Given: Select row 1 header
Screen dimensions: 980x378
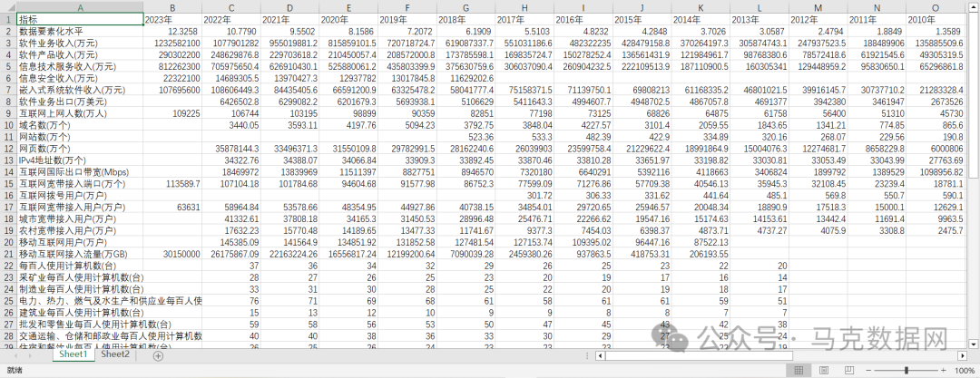Looking at the screenshot, I should click(7, 19).
